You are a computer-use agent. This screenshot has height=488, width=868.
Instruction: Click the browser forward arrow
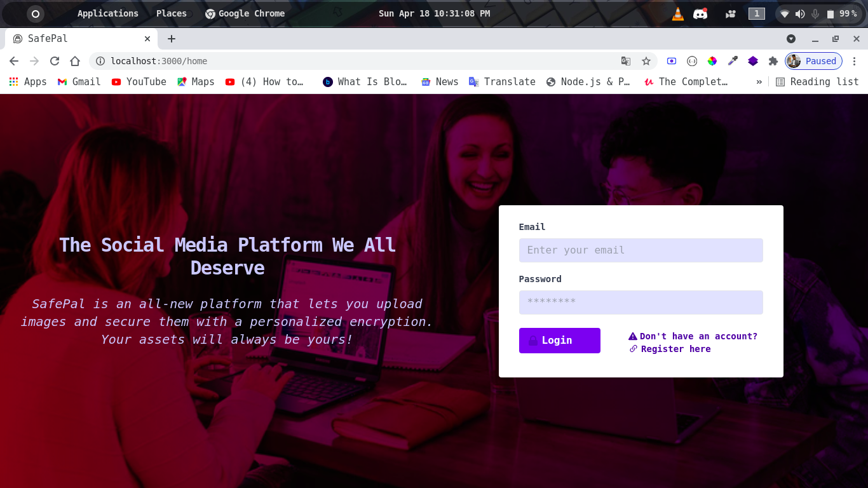(x=34, y=61)
